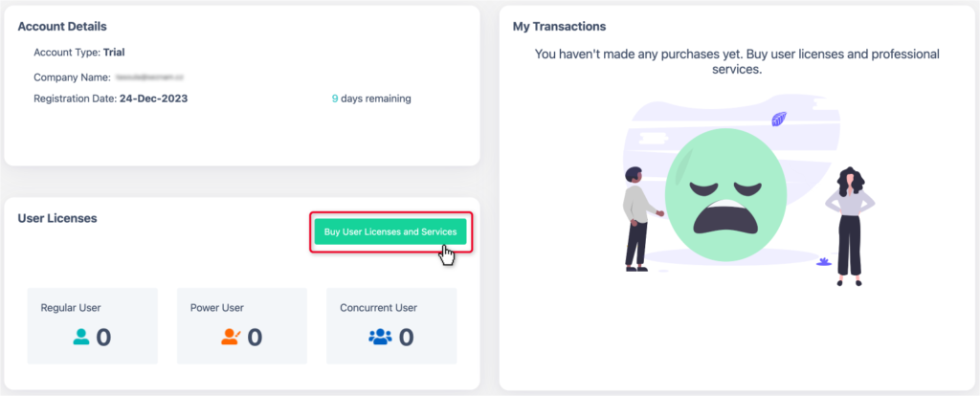Click the Registration Date 24-Dec-2023 value
This screenshot has height=396, width=980.
tap(154, 99)
